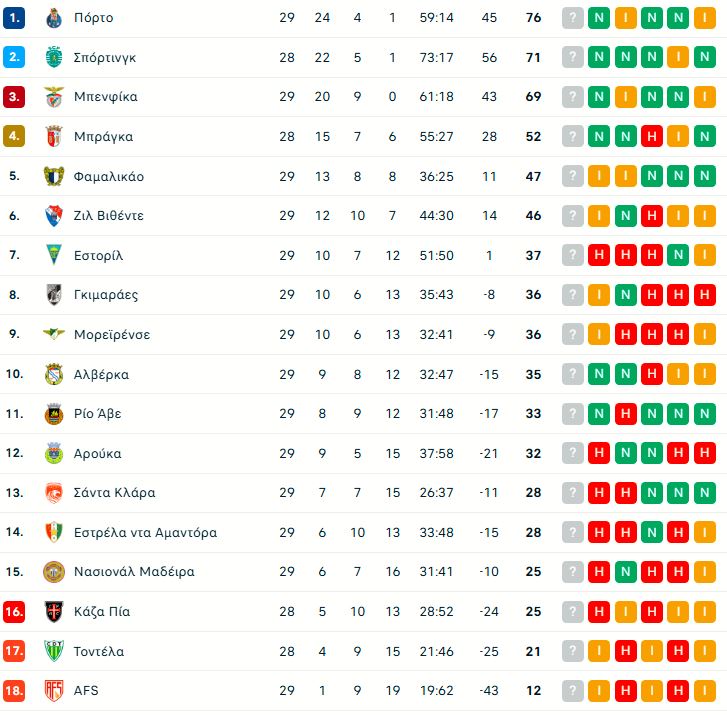Click the Sporting club crest icon

pyautogui.click(x=54, y=57)
